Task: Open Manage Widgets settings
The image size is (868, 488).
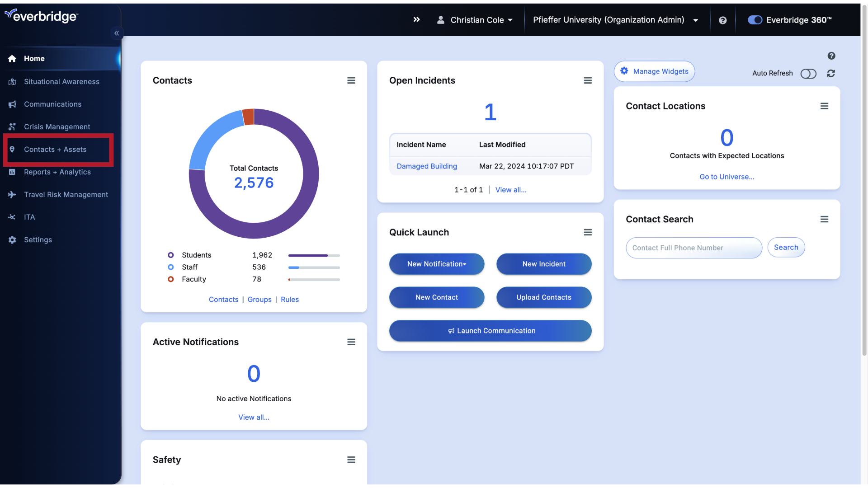Action: pos(655,71)
